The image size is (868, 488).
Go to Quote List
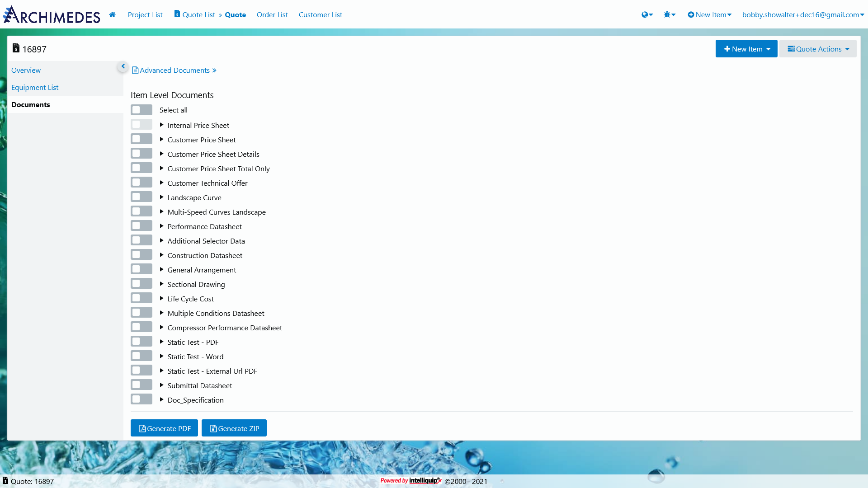coord(198,14)
